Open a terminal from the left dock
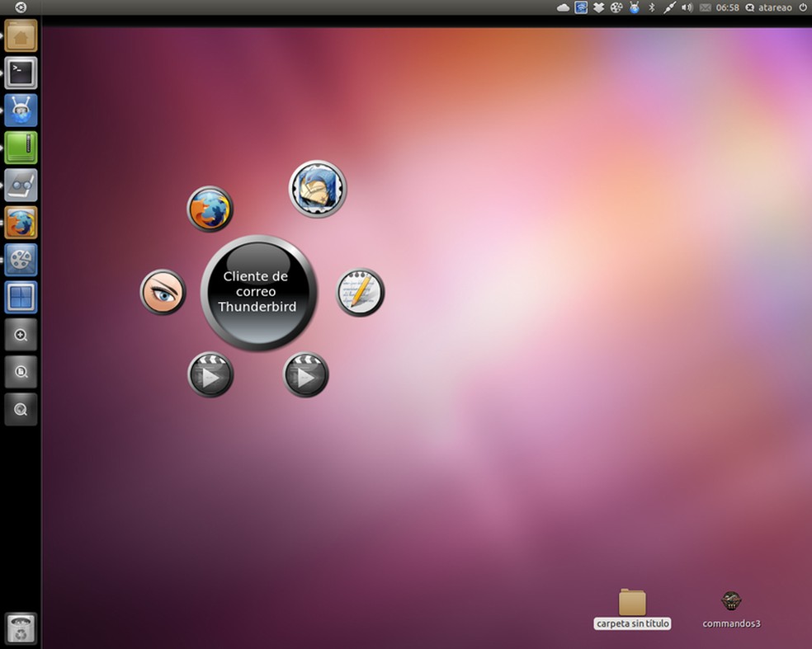 (21, 73)
